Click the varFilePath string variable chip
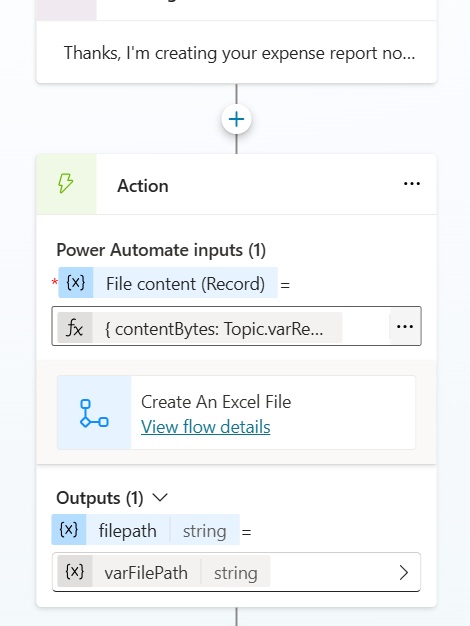Viewport: 470px width, 626px height. pos(164,572)
